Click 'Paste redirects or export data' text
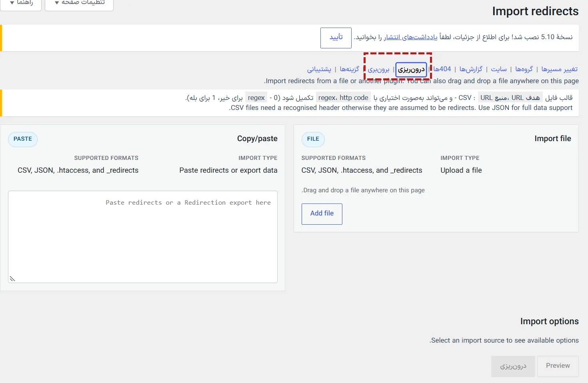 point(228,170)
